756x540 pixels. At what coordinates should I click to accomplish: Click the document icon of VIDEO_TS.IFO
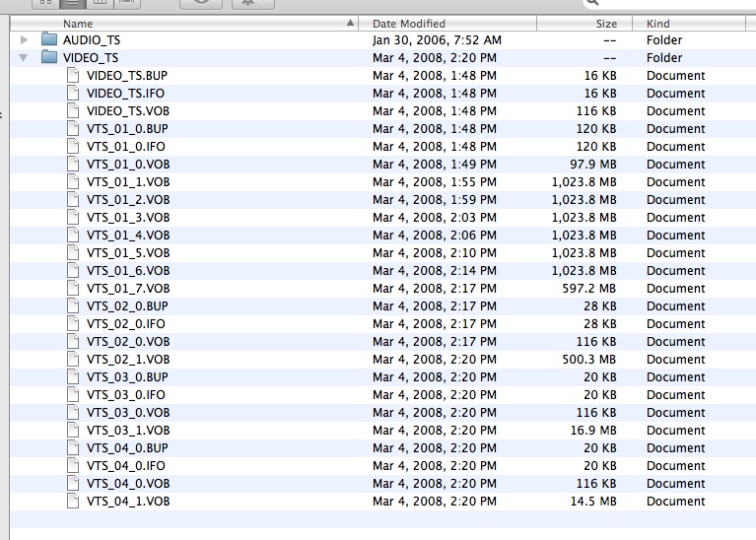(73, 93)
